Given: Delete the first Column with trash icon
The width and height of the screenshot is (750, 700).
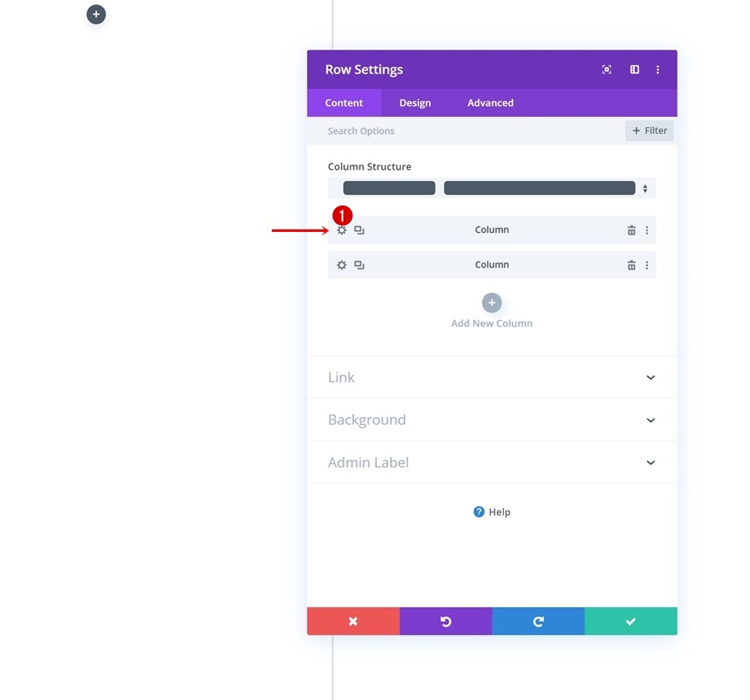Looking at the screenshot, I should [x=632, y=230].
